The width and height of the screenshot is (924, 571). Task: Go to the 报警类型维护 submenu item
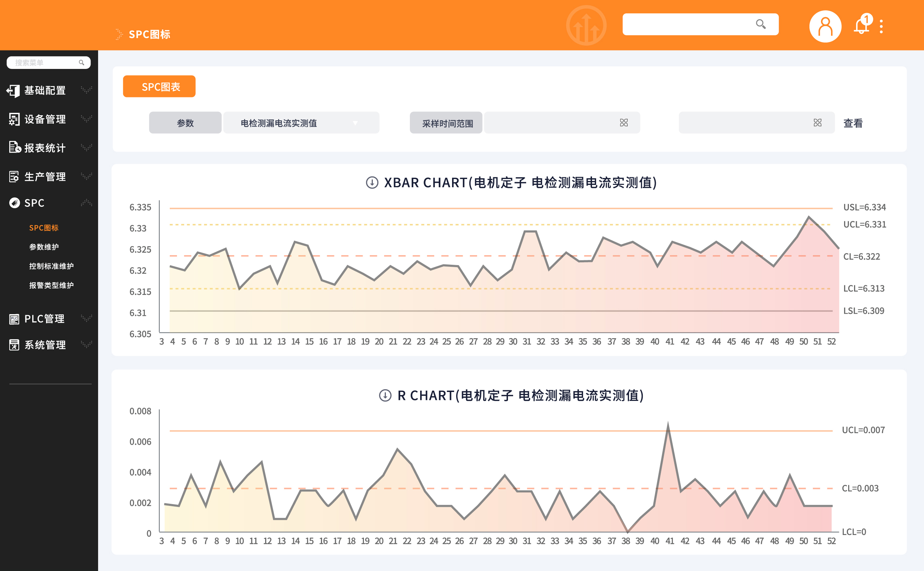click(51, 285)
